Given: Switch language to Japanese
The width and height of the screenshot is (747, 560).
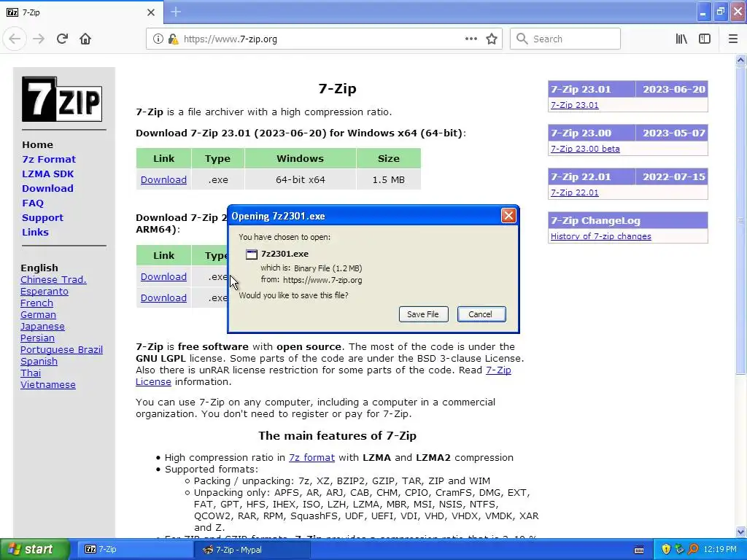Looking at the screenshot, I should [42, 326].
